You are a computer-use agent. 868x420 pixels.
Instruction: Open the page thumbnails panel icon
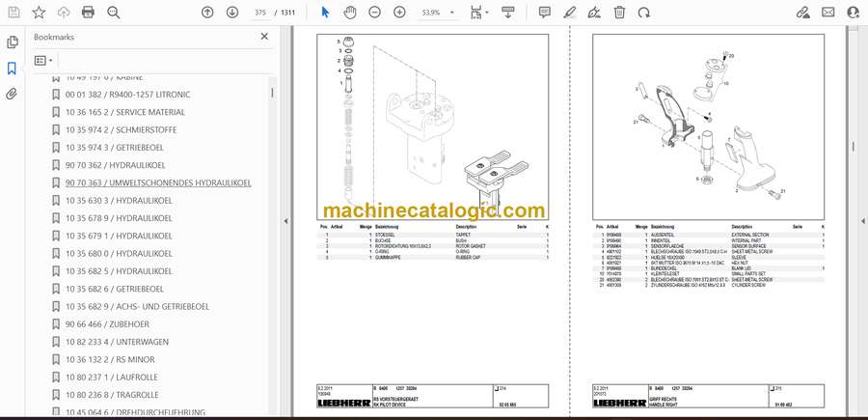[x=12, y=42]
